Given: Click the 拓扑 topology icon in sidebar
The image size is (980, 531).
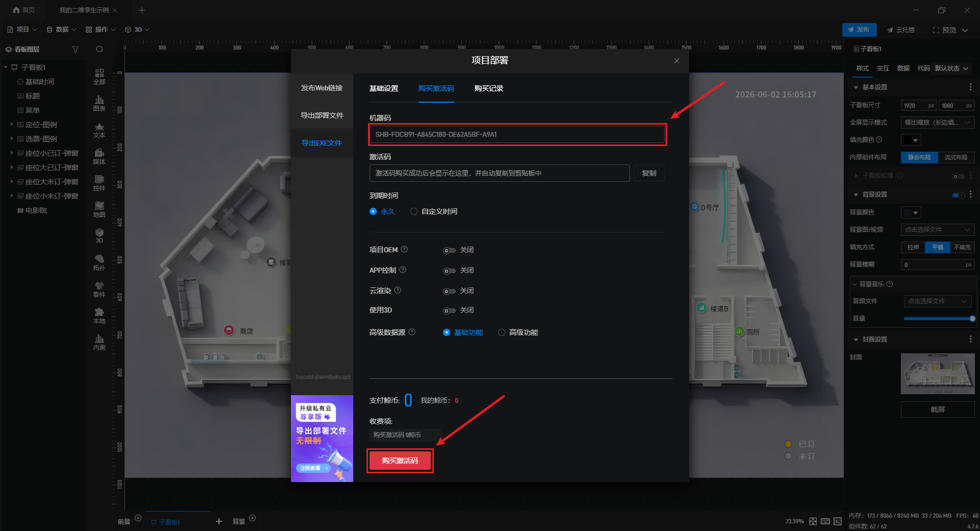Looking at the screenshot, I should tap(99, 262).
